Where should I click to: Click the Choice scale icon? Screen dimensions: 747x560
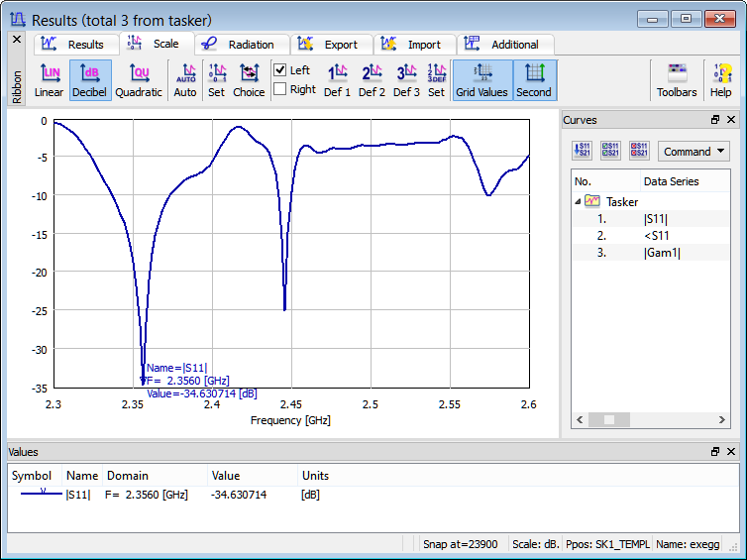click(249, 79)
